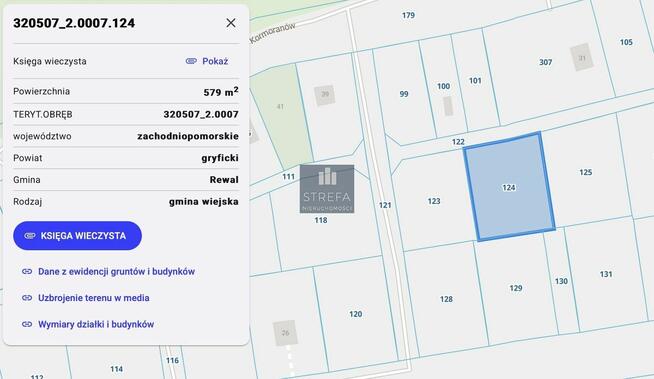This screenshot has height=379, width=654.
Task: Select parcel 123 on the map
Action: point(434,201)
